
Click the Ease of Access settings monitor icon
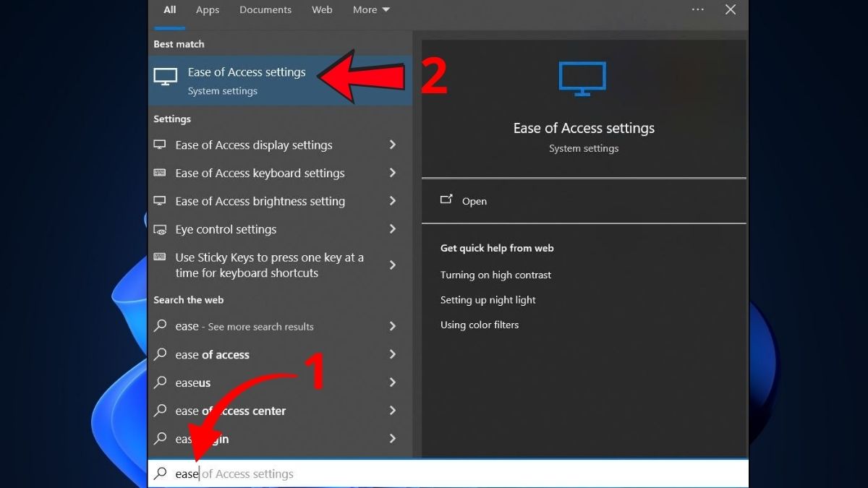(x=165, y=76)
